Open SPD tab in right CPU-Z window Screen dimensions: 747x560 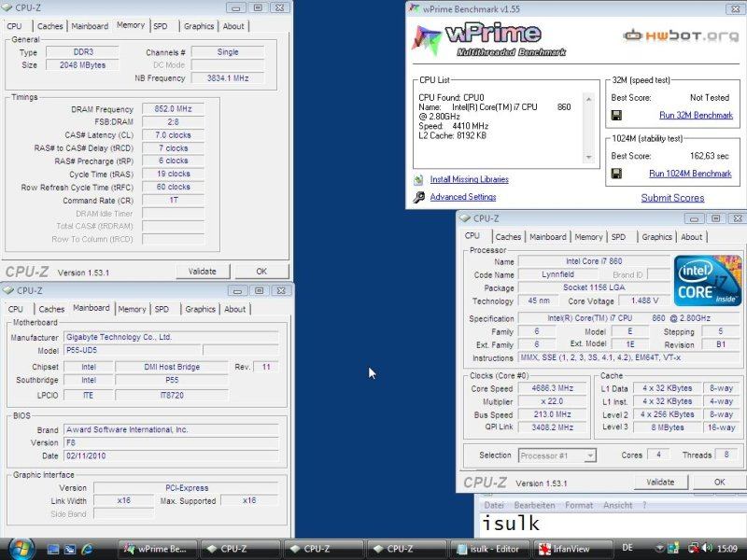tap(618, 237)
